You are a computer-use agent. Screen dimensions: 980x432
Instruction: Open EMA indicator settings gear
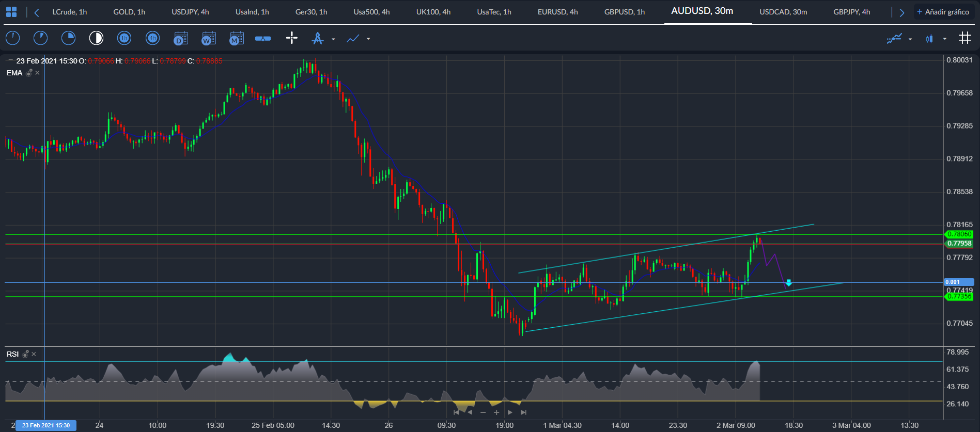click(x=29, y=73)
